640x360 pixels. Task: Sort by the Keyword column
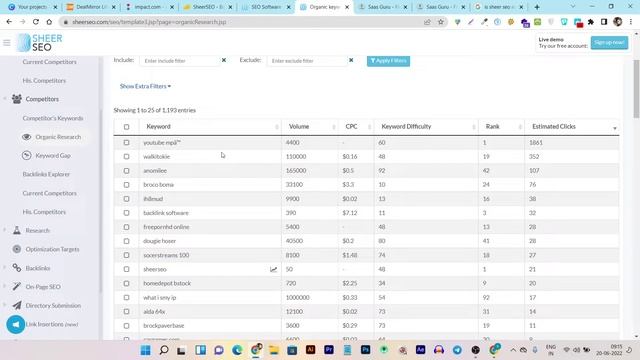pos(210,127)
